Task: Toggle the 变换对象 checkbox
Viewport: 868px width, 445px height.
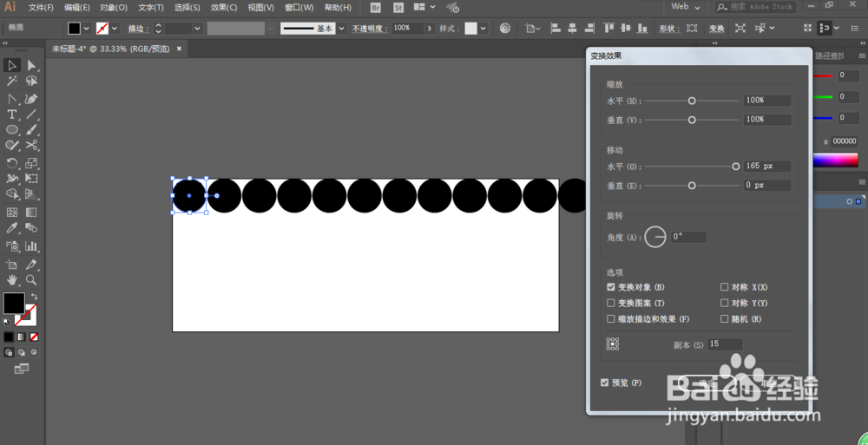Action: (x=610, y=287)
